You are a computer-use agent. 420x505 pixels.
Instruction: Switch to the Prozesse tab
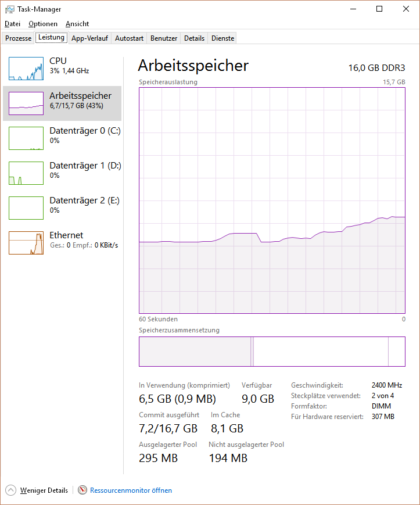pyautogui.click(x=19, y=38)
